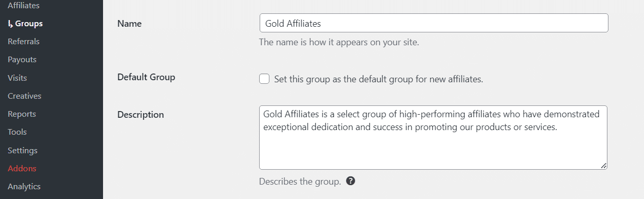Open the Payouts section
Screen dimensions: 644x199
pyautogui.click(x=22, y=60)
